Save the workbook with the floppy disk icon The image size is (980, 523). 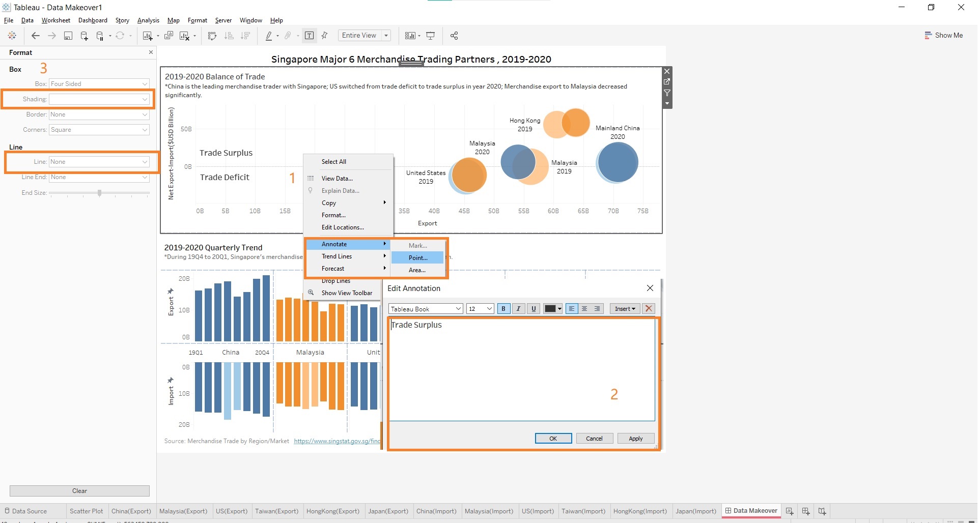pos(68,36)
